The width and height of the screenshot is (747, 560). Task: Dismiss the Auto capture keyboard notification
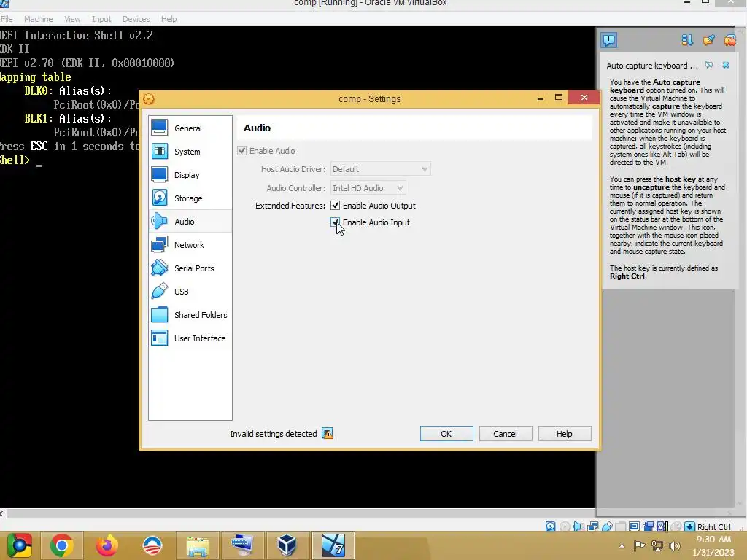(726, 65)
